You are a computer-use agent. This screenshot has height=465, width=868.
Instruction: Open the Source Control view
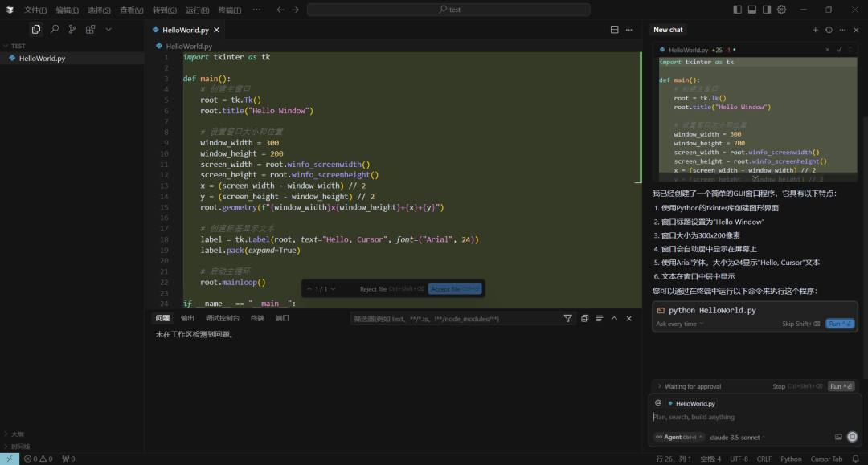72,29
